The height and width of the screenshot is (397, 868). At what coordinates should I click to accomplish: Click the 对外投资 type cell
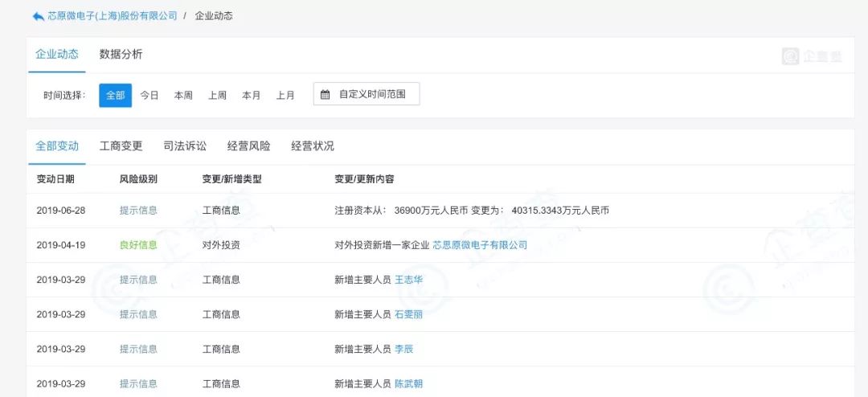(x=221, y=245)
